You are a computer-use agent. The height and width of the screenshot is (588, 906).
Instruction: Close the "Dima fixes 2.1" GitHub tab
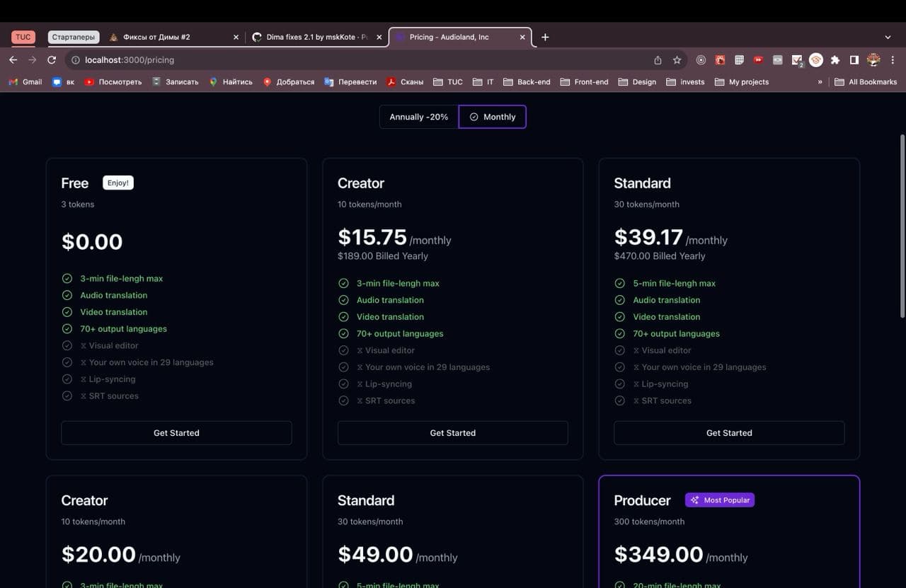pos(379,37)
